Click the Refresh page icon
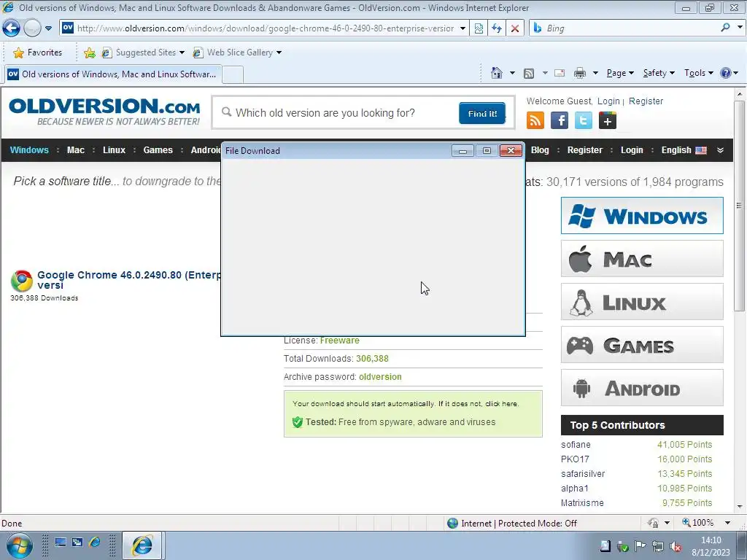The height and width of the screenshot is (560, 747). point(497,28)
